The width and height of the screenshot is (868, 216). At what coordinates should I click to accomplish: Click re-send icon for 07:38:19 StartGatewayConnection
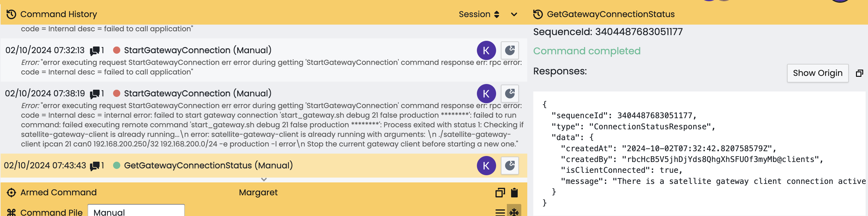[x=510, y=94]
